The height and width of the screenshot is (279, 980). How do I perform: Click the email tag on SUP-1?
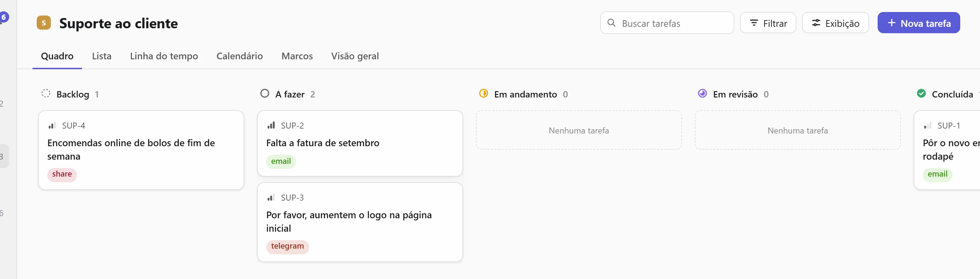(937, 174)
